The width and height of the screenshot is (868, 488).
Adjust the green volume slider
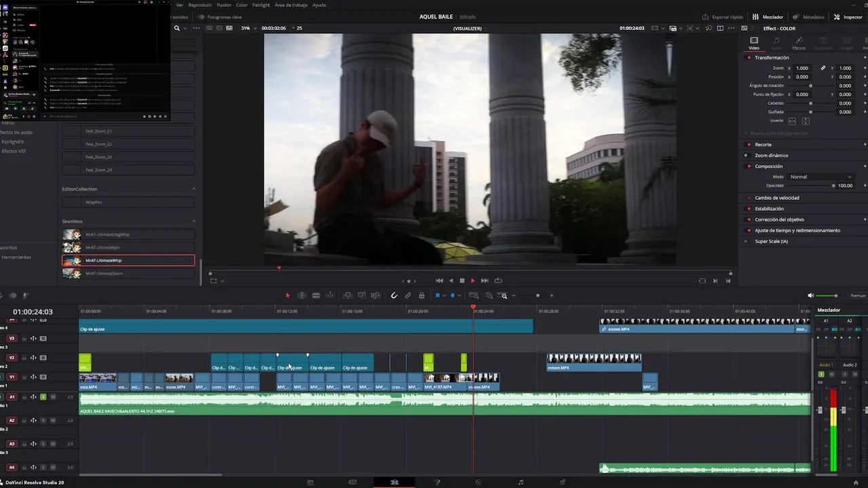pos(827,296)
